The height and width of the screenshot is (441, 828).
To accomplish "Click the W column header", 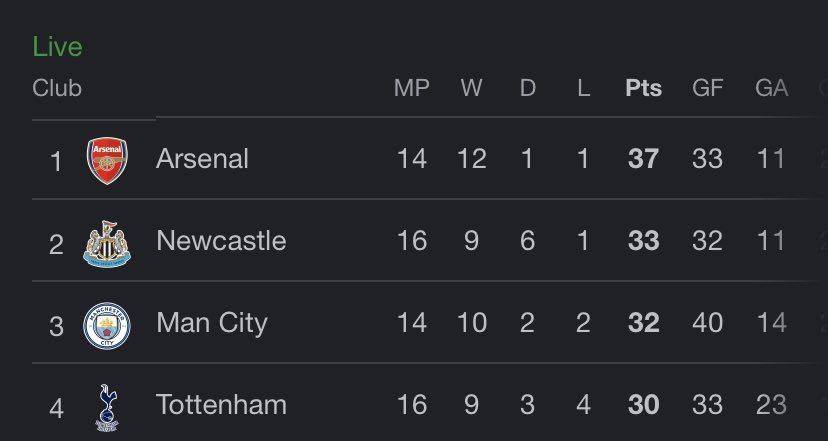I will point(471,88).
